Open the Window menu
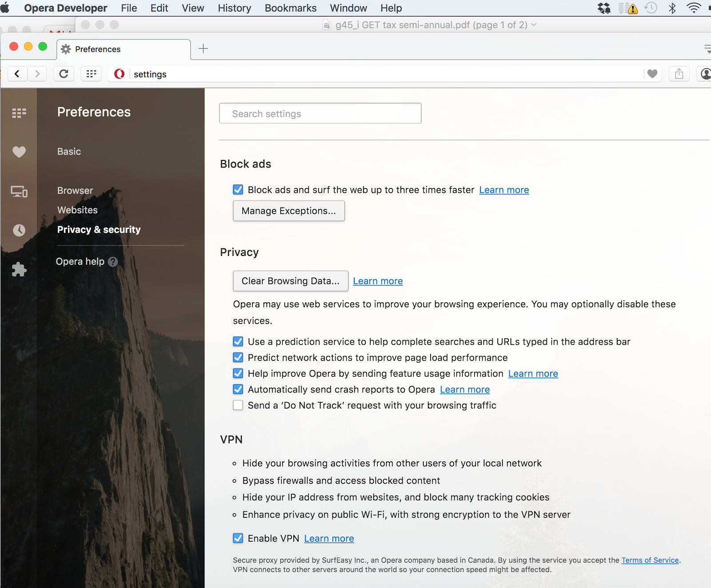711x588 pixels. (x=348, y=8)
